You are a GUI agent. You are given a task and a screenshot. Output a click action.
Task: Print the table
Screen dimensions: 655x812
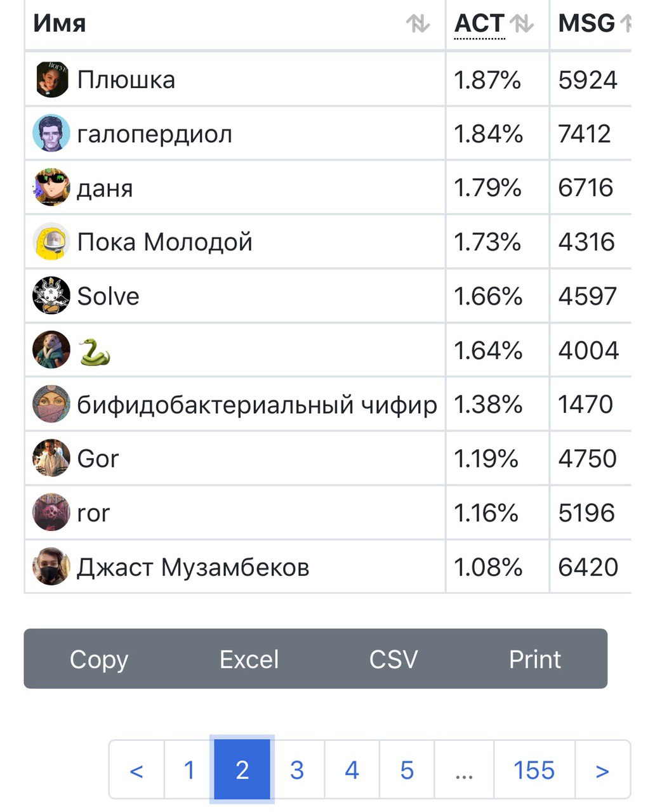[x=535, y=659]
